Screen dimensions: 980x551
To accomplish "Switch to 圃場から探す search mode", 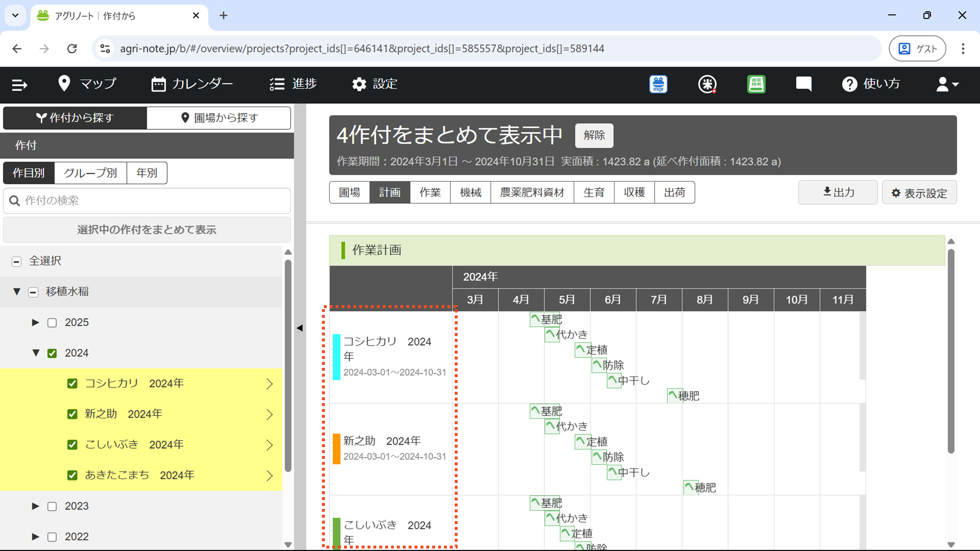I will [219, 118].
